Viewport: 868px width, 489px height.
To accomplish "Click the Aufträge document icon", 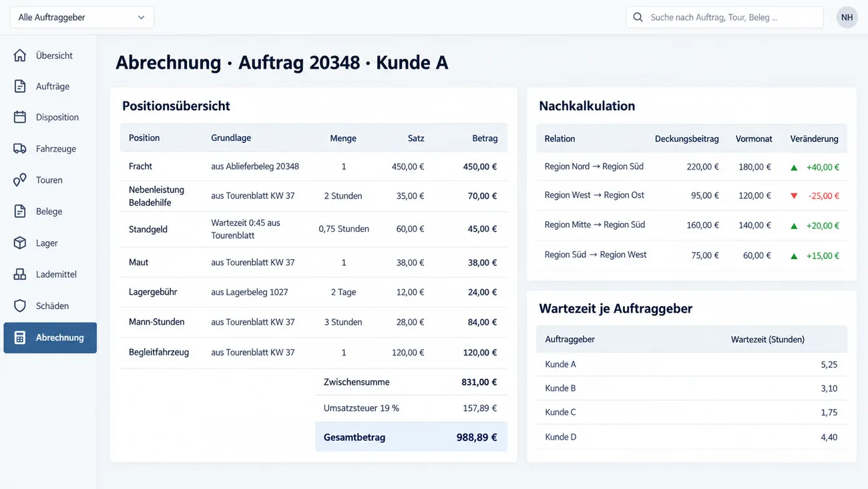I will point(20,86).
